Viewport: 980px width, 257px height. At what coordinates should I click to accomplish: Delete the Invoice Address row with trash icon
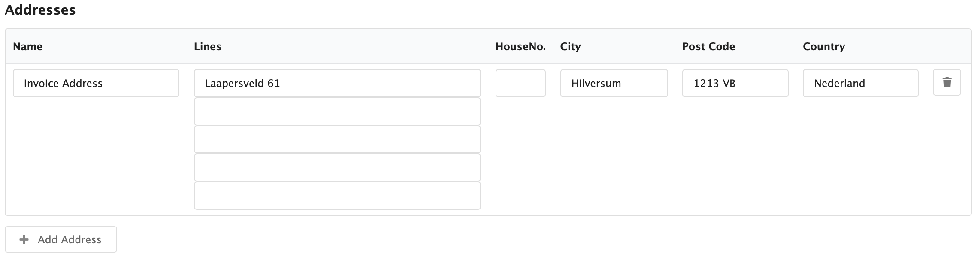[x=947, y=82]
